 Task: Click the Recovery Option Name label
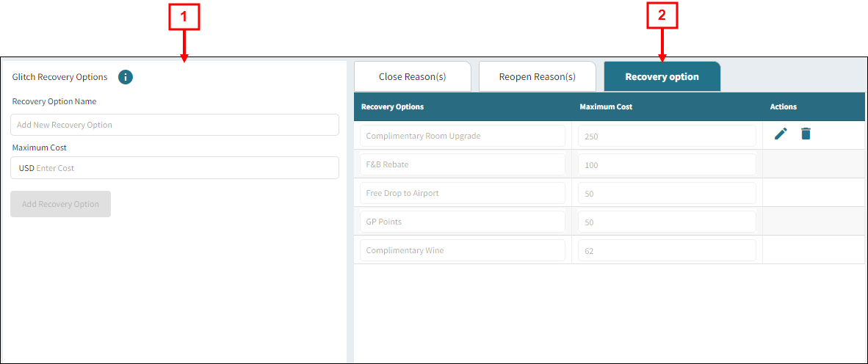click(x=54, y=102)
